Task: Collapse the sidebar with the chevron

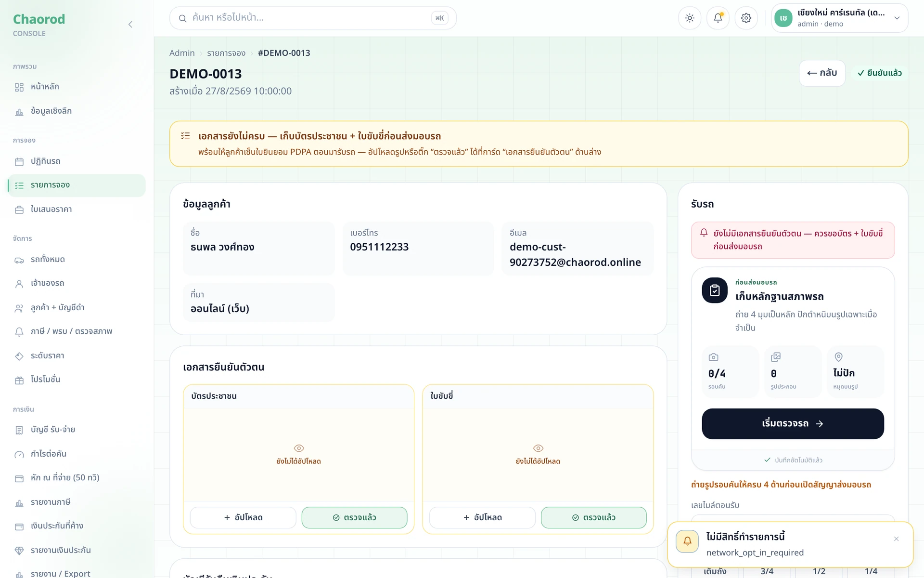Action: click(x=130, y=25)
